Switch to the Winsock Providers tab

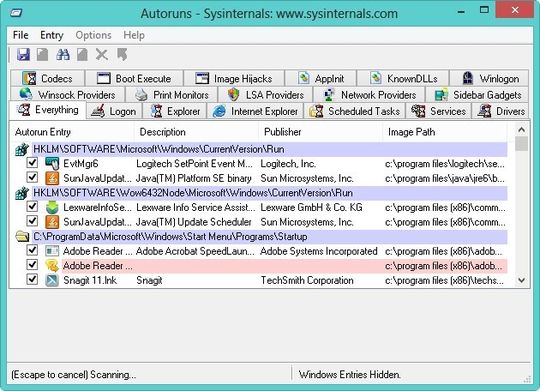tap(68, 94)
